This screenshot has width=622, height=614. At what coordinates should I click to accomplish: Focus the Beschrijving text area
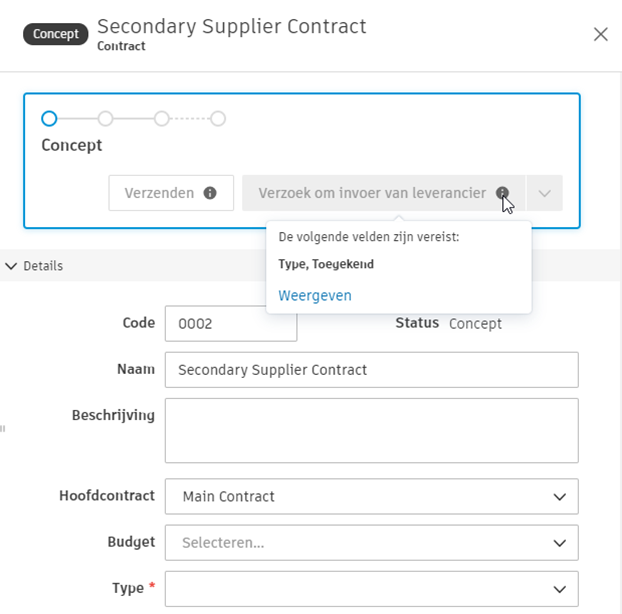pyautogui.click(x=371, y=430)
